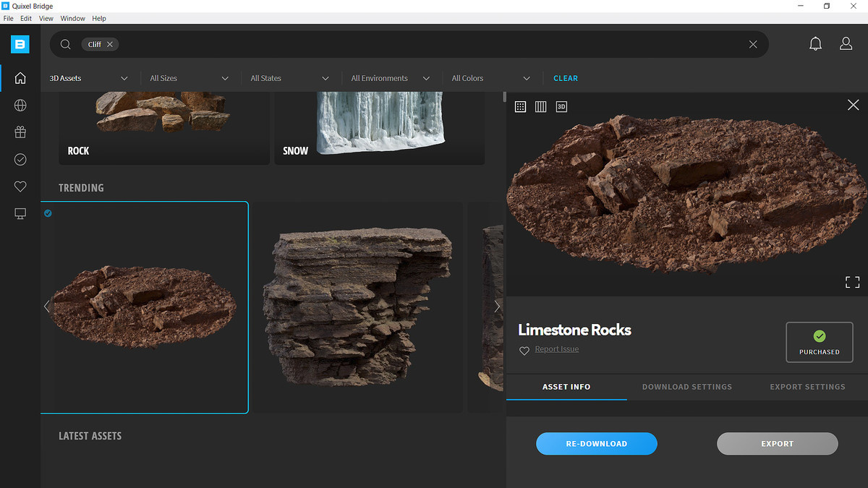The image size is (868, 488).
Task: Toggle favorite heart for Limestone Rocks
Action: coord(524,351)
